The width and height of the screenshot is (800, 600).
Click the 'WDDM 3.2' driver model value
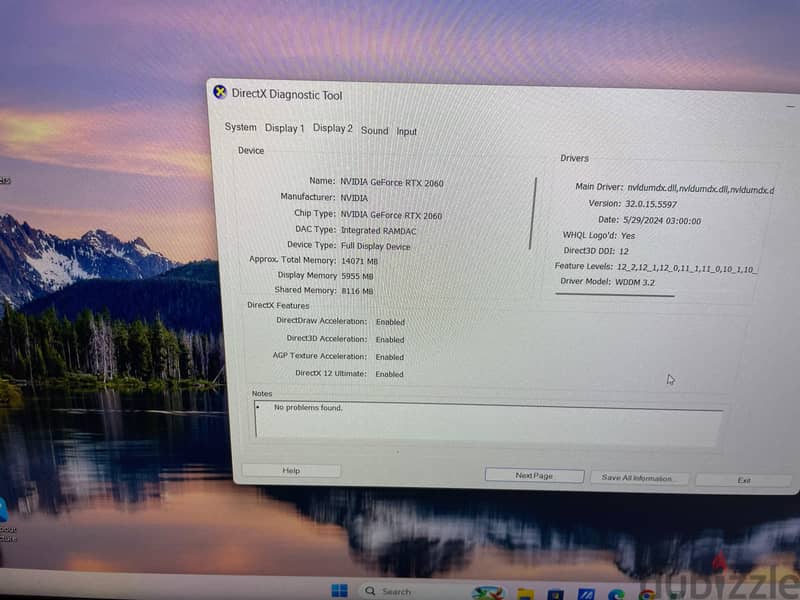click(635, 282)
